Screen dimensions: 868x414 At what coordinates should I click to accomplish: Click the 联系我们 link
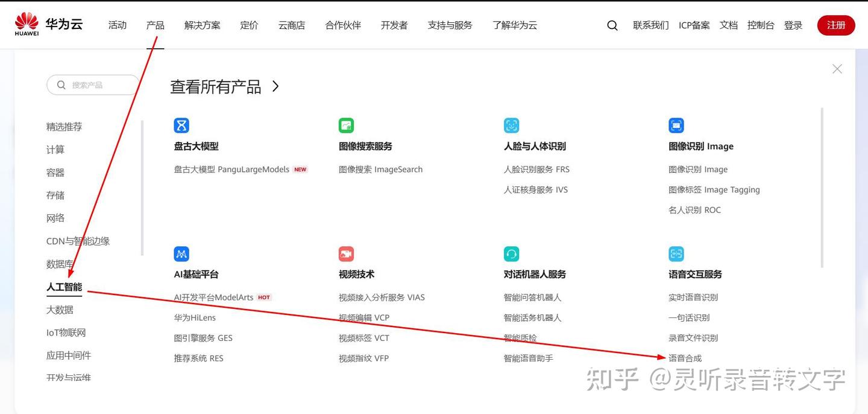(651, 25)
